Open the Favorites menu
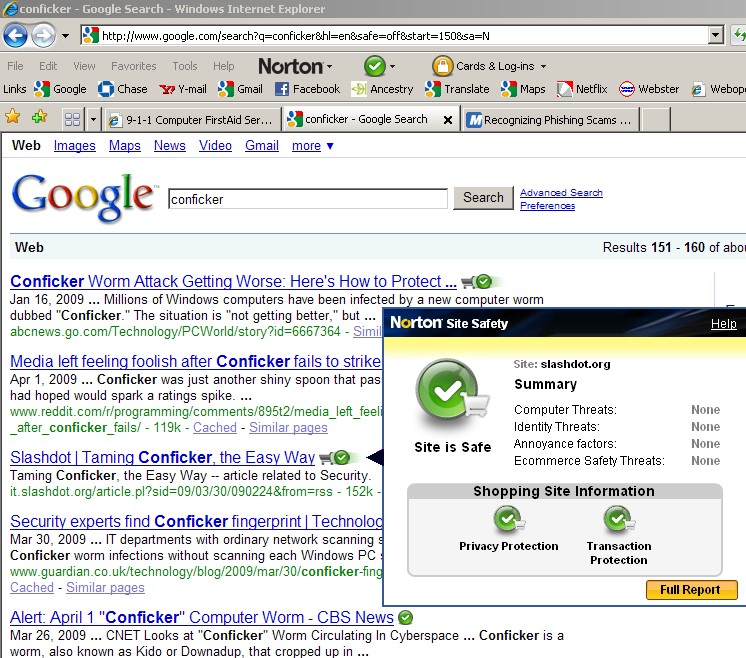 click(133, 66)
